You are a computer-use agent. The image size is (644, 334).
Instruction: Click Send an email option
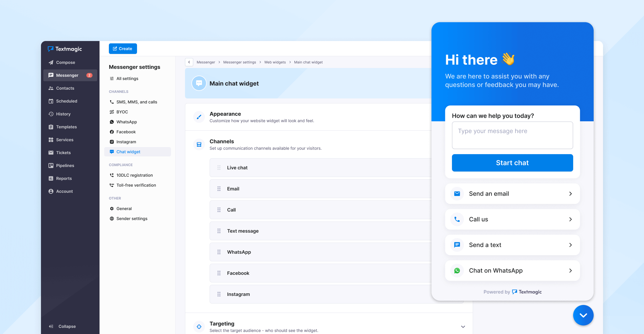(512, 194)
